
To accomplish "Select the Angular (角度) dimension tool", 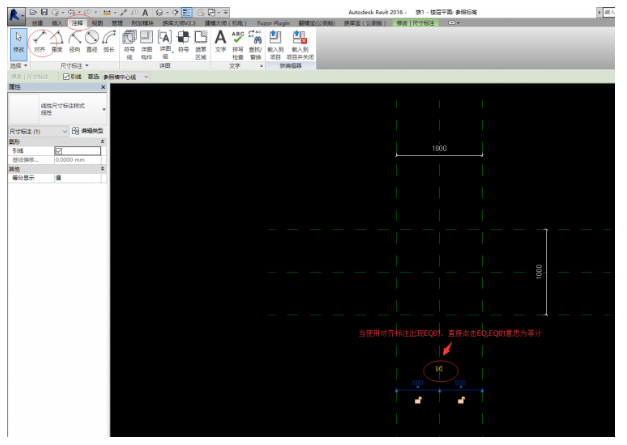I will click(x=58, y=41).
